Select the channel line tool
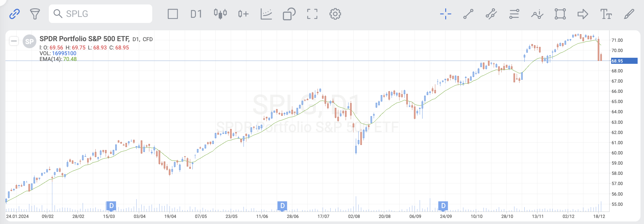Image resolution: width=644 pixels, height=224 pixels. [x=491, y=14]
